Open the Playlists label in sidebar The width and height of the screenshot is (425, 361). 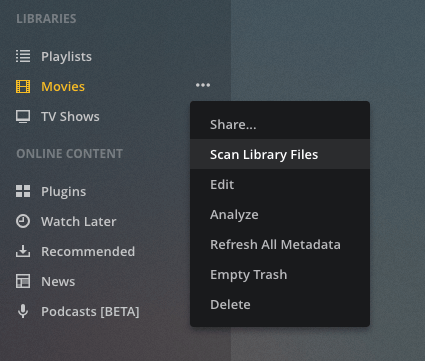tap(66, 56)
